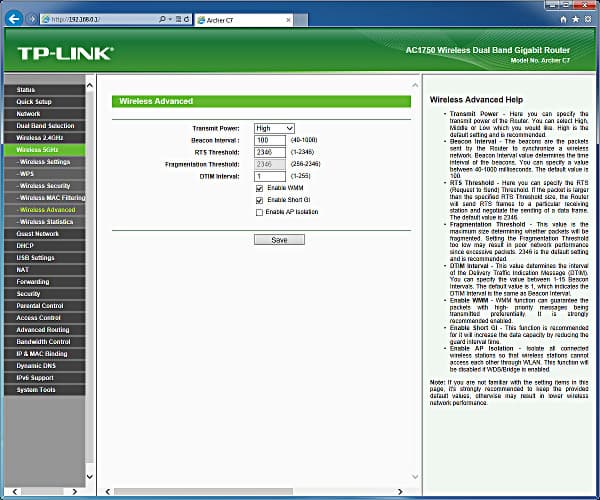Open Wireless 2.4GHz sidebar menu

44,138
